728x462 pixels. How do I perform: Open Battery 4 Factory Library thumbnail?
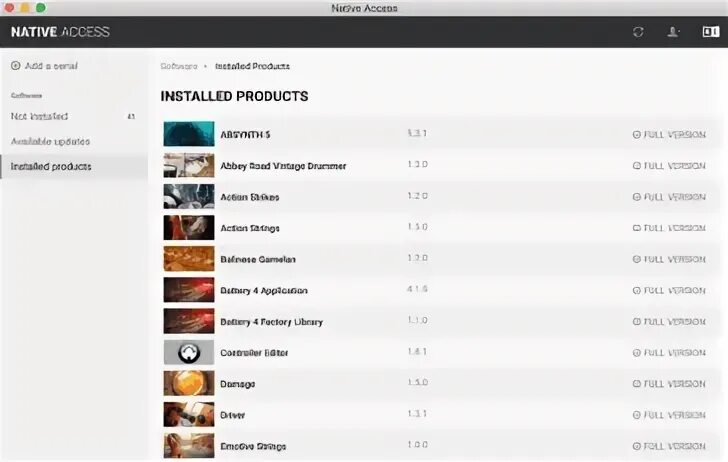[x=189, y=321]
